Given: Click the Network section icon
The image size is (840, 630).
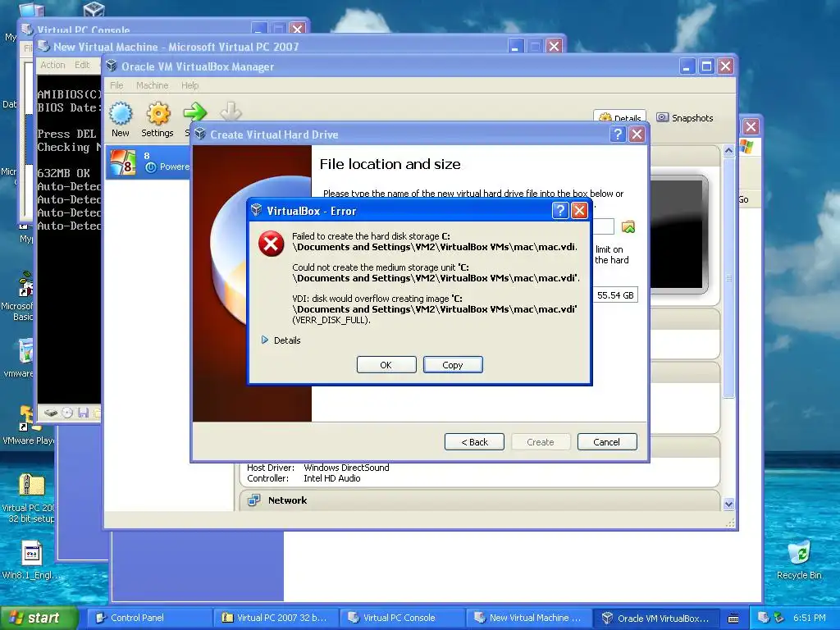Looking at the screenshot, I should coord(253,500).
